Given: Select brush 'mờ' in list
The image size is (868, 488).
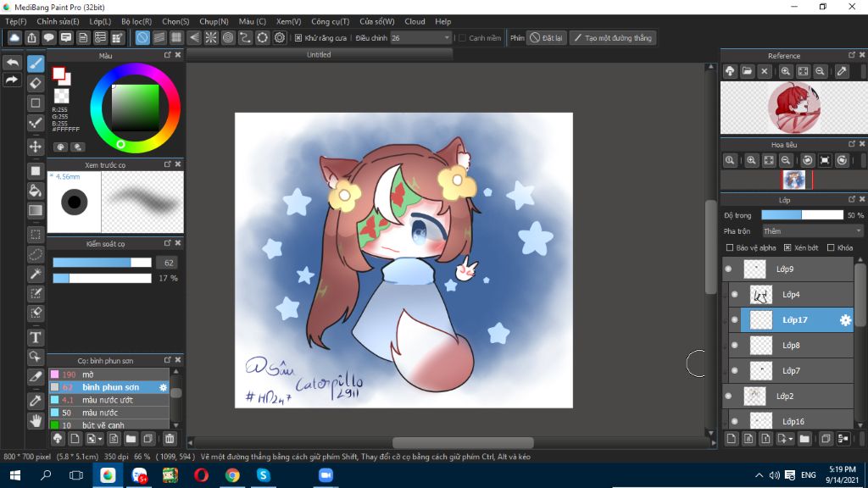Looking at the screenshot, I should pyautogui.click(x=109, y=374).
